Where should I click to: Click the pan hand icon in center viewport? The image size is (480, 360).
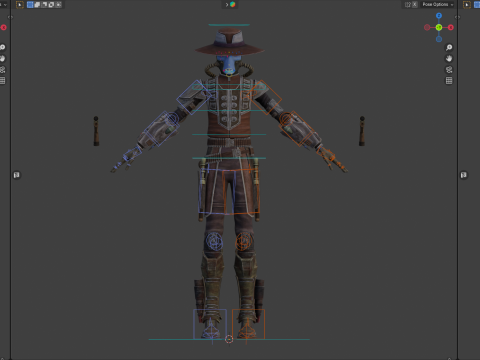click(x=449, y=59)
